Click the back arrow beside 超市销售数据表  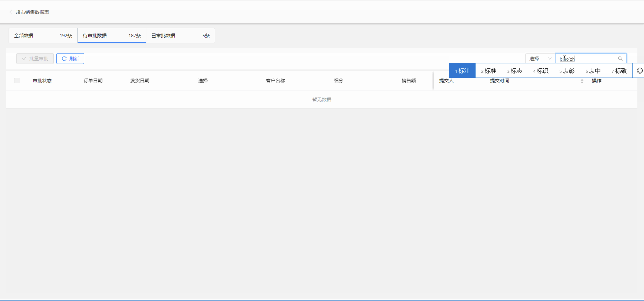[x=11, y=12]
